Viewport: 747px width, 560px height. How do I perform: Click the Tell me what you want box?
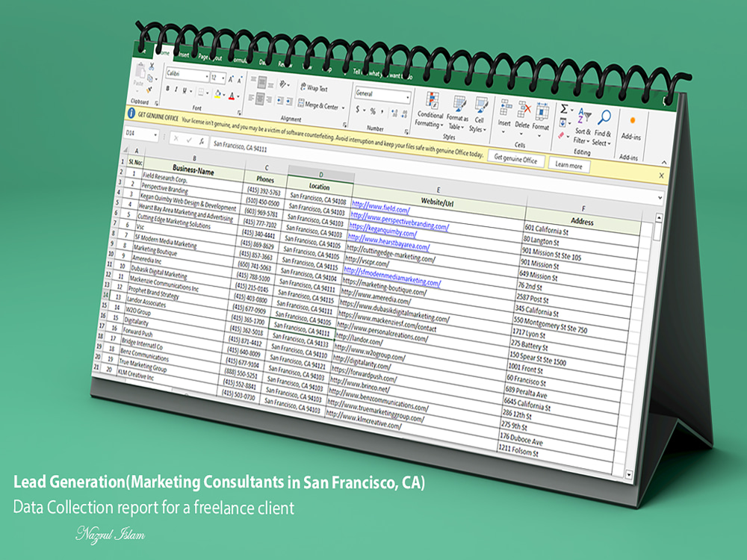(x=382, y=73)
